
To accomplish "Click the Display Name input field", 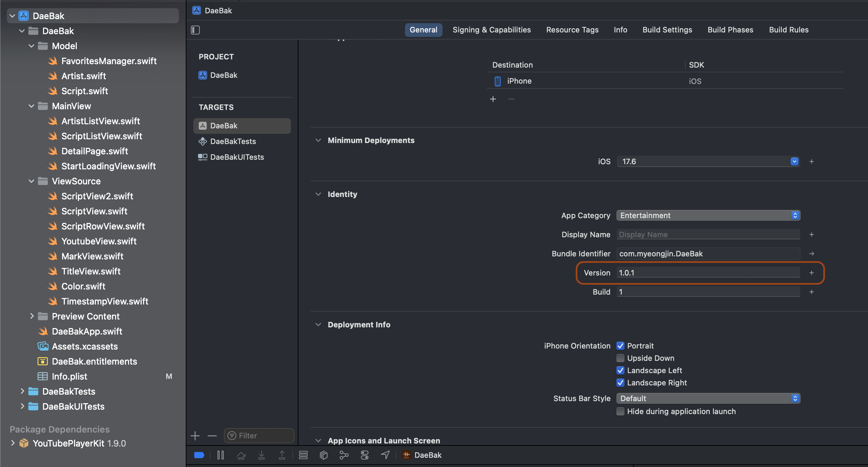I will click(708, 235).
